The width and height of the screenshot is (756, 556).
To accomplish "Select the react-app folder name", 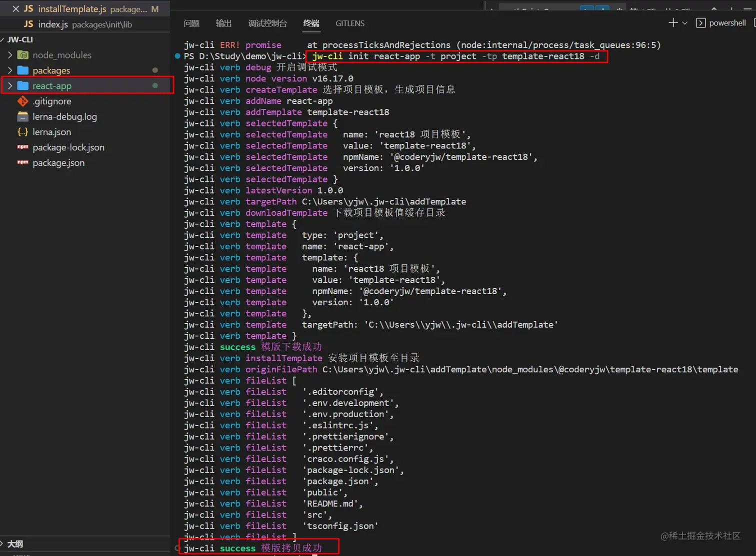I will point(52,86).
